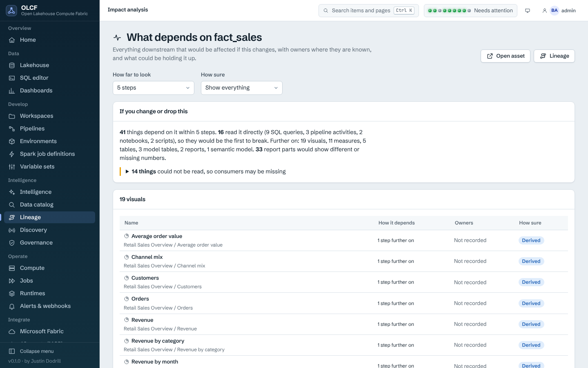The height and width of the screenshot is (368, 588).
Task: Open the SQL editor
Action: tap(49, 78)
